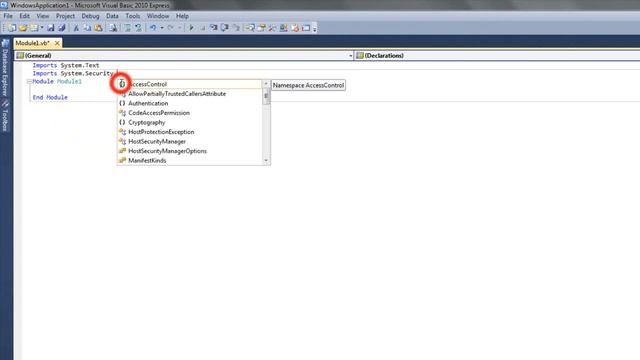Image resolution: width=640 pixels, height=360 pixels.
Task: Open Find using the toolbar icon
Action: pyautogui.click(x=113, y=28)
